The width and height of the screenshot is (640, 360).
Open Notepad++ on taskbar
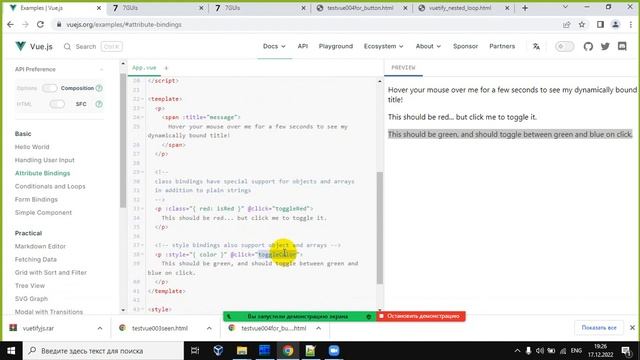[x=311, y=351]
